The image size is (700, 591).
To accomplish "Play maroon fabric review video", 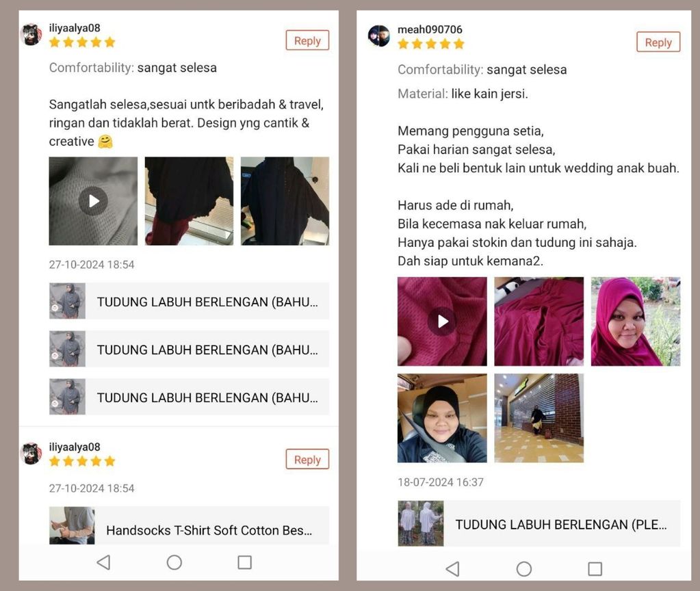I will pos(443,321).
